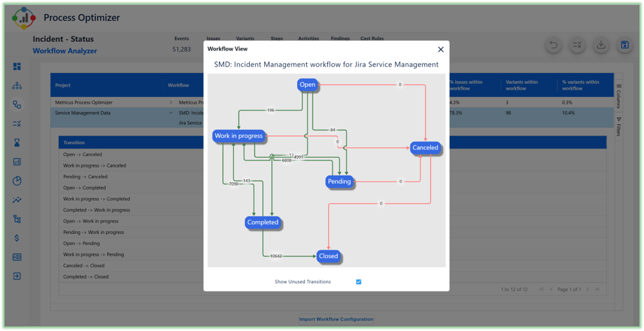
Task: Click the undo arrow button at top right
Action: click(553, 45)
